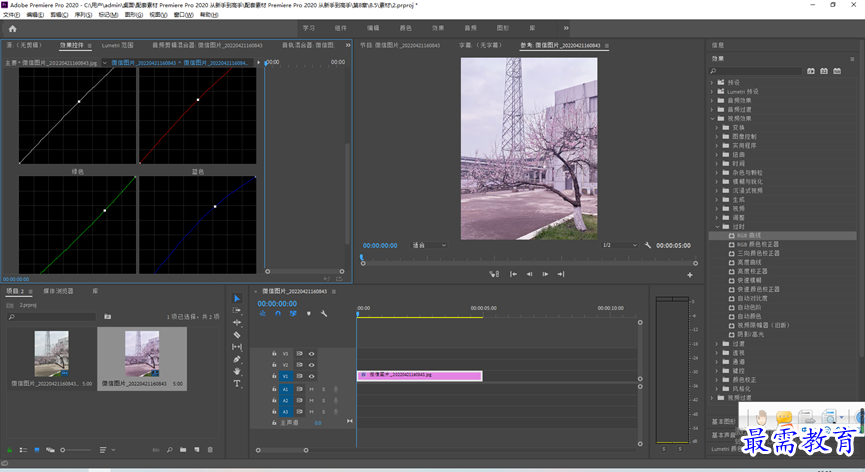865x472 pixels.
Task: Expand the audio effects folder
Action: click(712, 100)
